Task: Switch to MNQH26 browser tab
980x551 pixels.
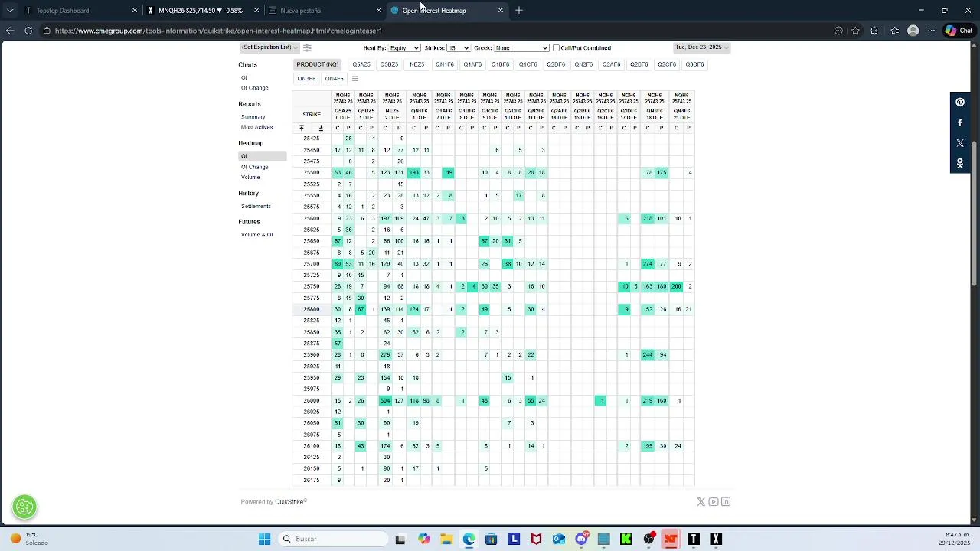Action: click(x=201, y=11)
